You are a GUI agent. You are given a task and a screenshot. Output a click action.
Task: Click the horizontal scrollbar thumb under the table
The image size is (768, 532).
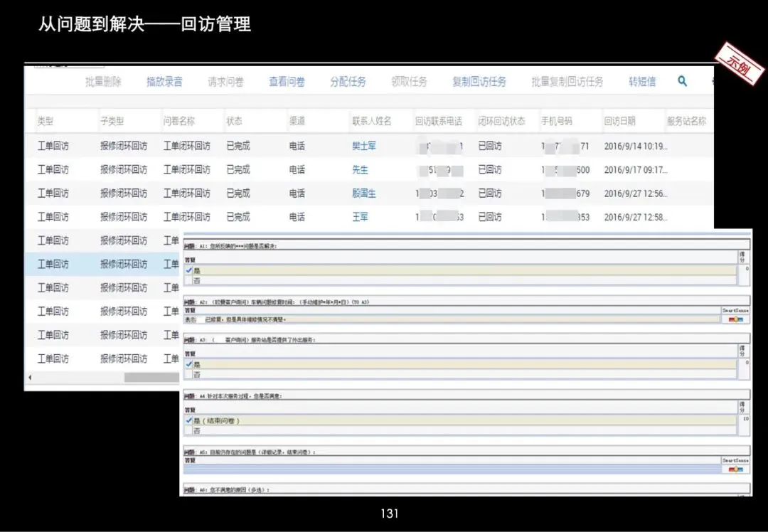(x=152, y=377)
